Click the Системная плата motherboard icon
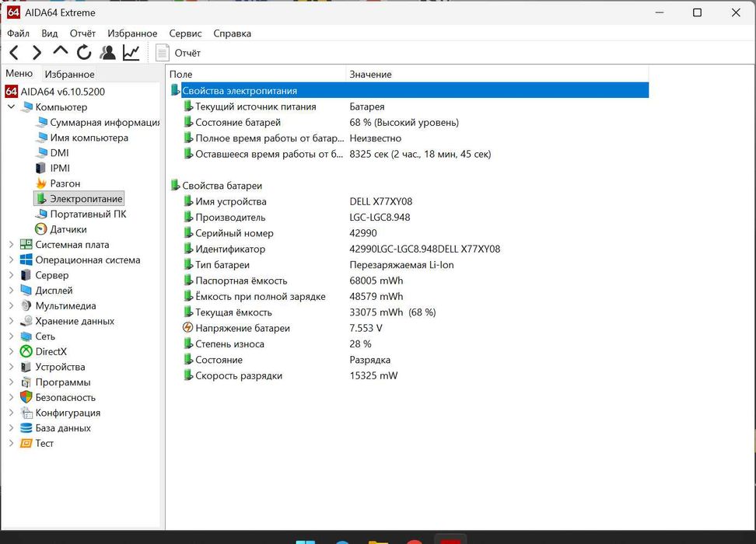Viewport: 756px width, 544px height. pos(26,245)
